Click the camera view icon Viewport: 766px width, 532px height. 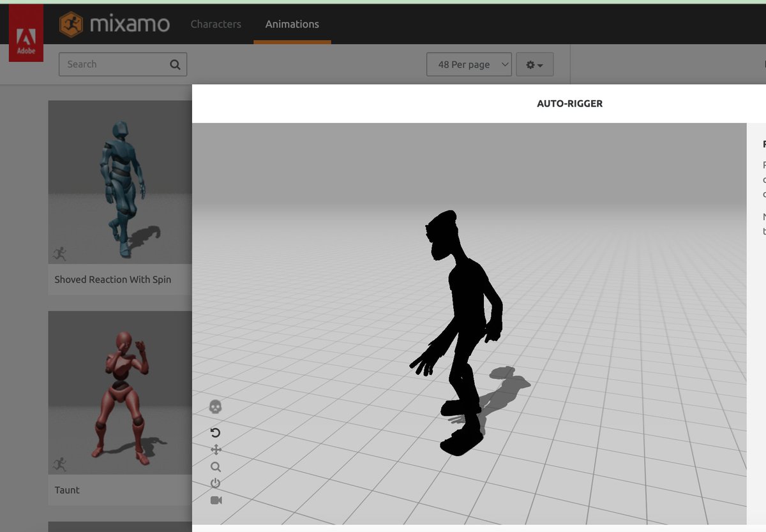[x=216, y=500]
